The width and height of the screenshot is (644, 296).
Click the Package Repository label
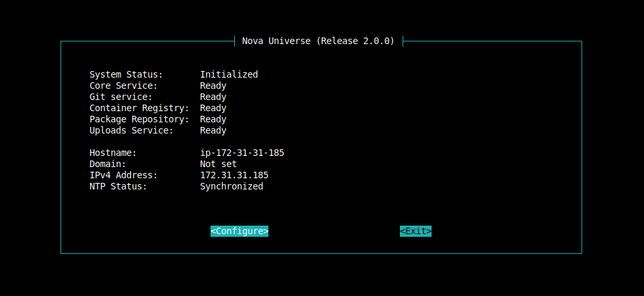pyautogui.click(x=139, y=119)
